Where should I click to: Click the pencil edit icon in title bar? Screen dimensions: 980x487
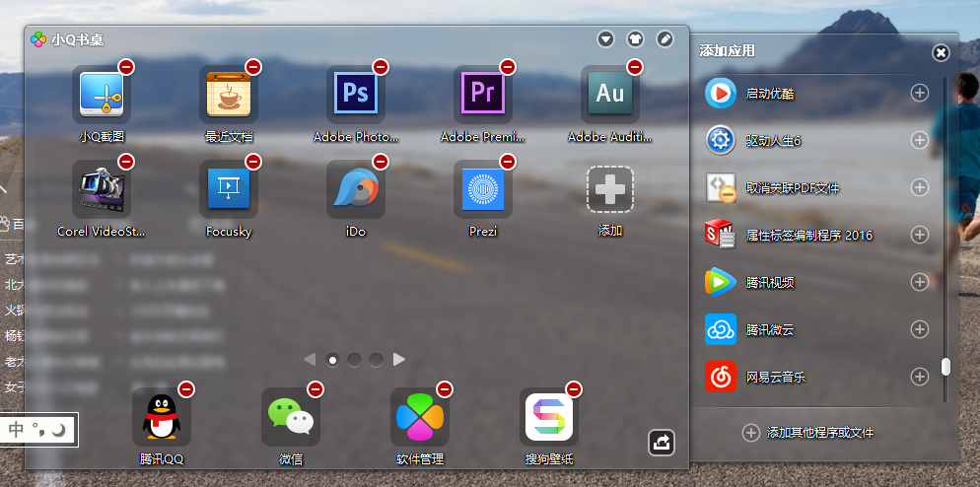[x=665, y=39]
